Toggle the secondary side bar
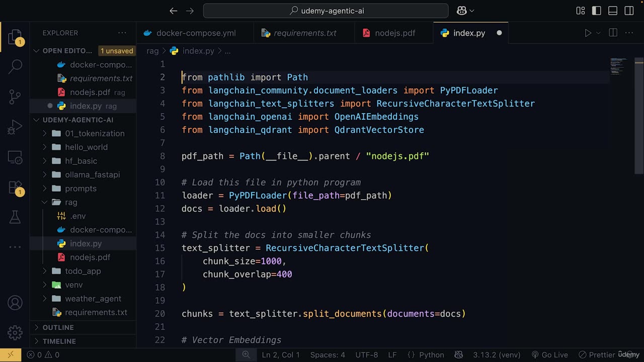This screenshot has width=644, height=362. click(x=629, y=11)
